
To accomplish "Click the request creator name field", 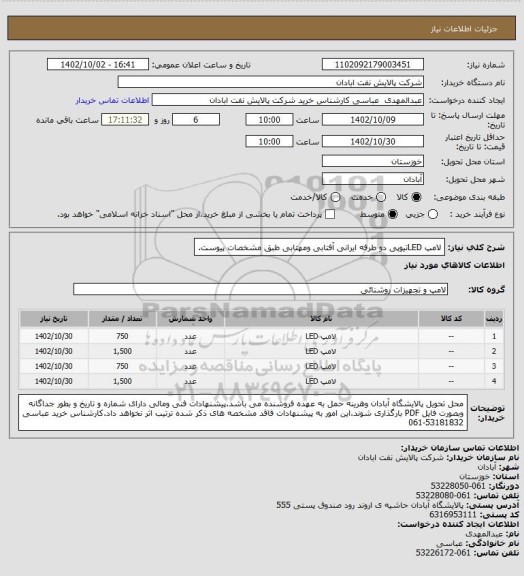I will pyautogui.click(x=288, y=100).
